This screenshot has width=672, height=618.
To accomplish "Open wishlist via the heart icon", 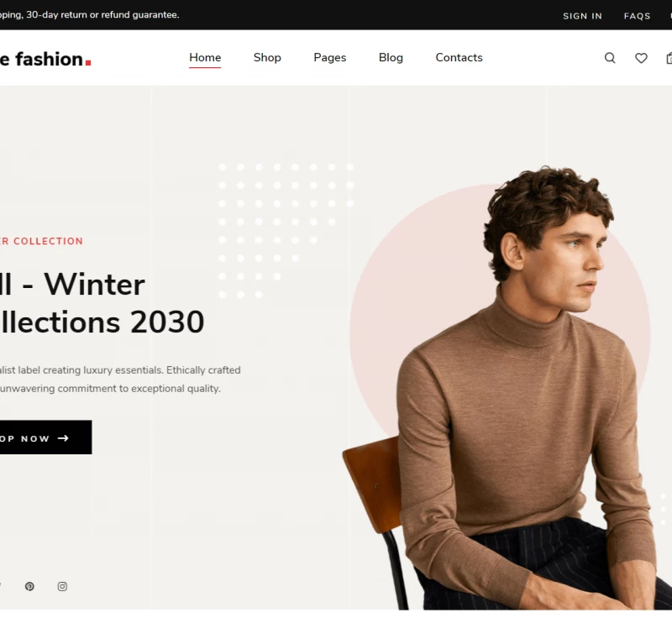I will click(x=641, y=58).
